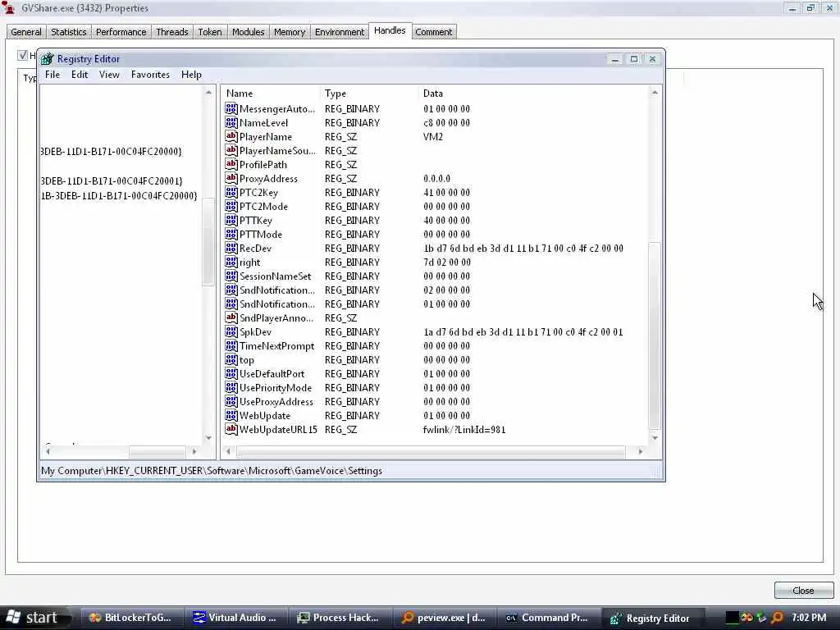The height and width of the screenshot is (630, 840).
Task: Select the PTTKey binary icon
Action: click(231, 220)
